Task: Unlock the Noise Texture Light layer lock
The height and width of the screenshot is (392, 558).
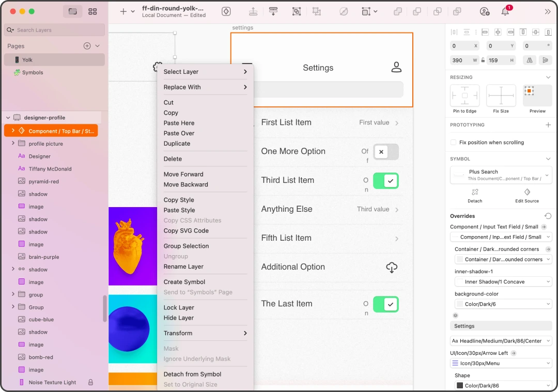Action: click(90, 382)
